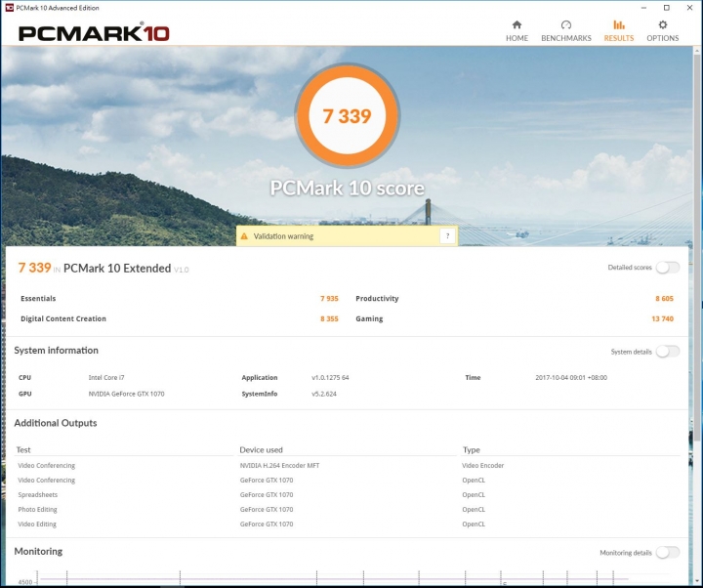Click the Gaming label
This screenshot has width=703, height=588.
(369, 318)
